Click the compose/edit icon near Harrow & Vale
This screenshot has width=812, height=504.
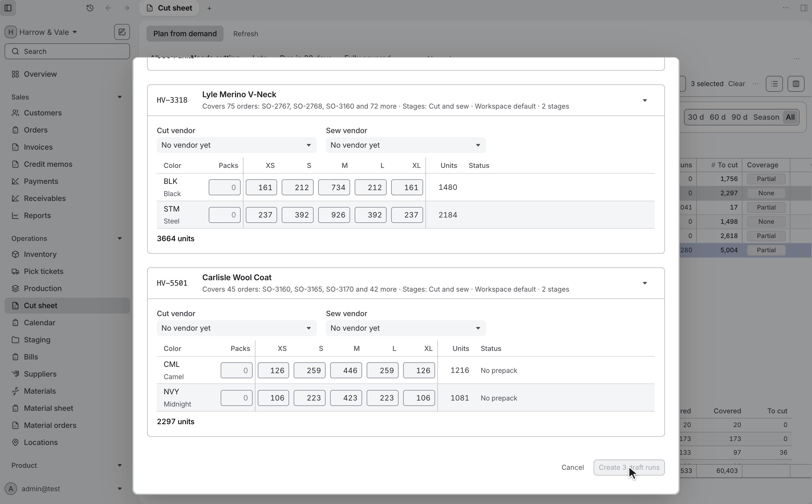point(122,32)
